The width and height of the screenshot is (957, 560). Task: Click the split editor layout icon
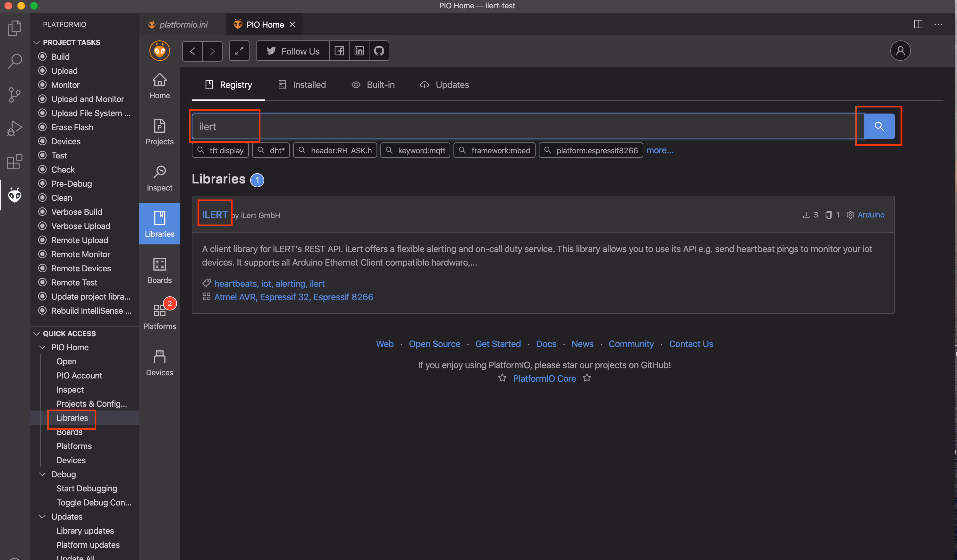click(918, 24)
